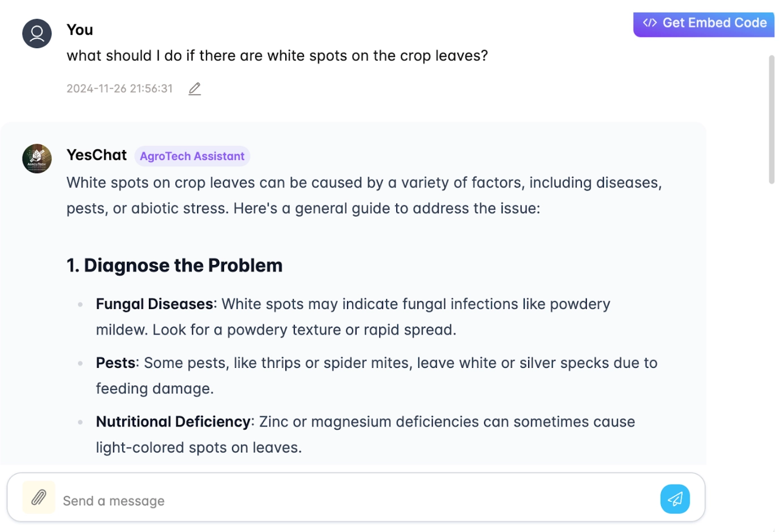Click the edit pencil icon beside the timestamp
Viewport: 780px width, 532px height.
click(195, 89)
